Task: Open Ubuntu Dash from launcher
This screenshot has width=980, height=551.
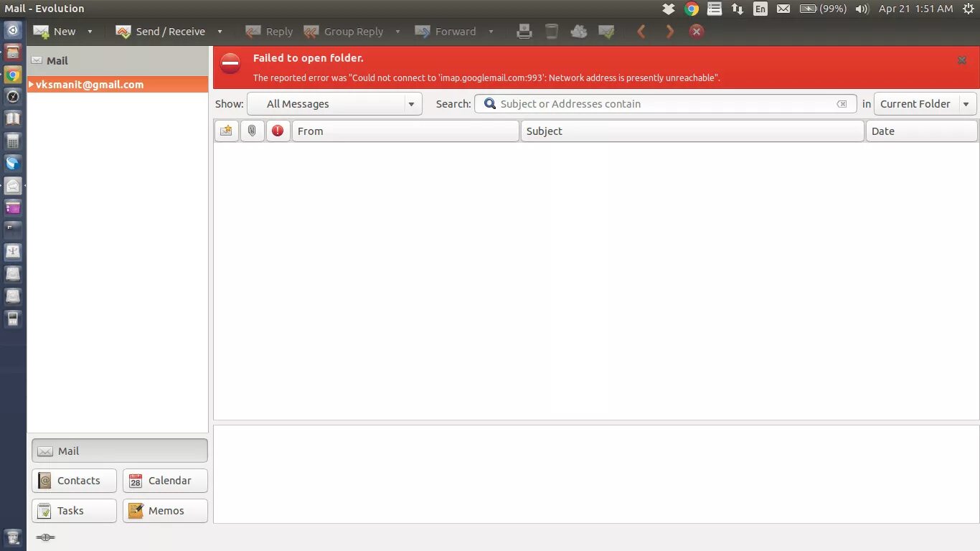Action: click(13, 31)
